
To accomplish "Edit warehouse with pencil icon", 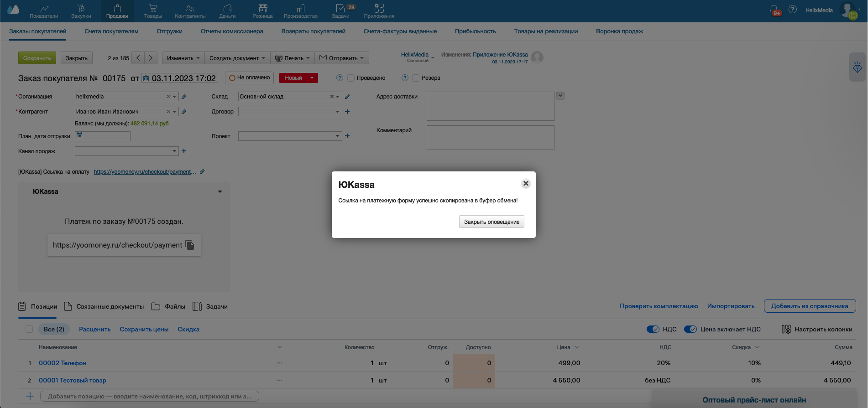I will click(347, 97).
